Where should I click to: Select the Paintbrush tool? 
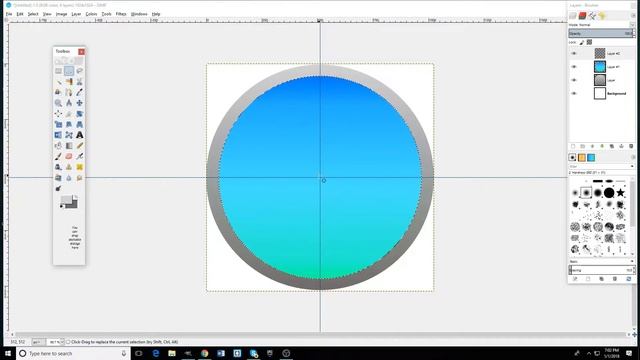click(x=58, y=156)
